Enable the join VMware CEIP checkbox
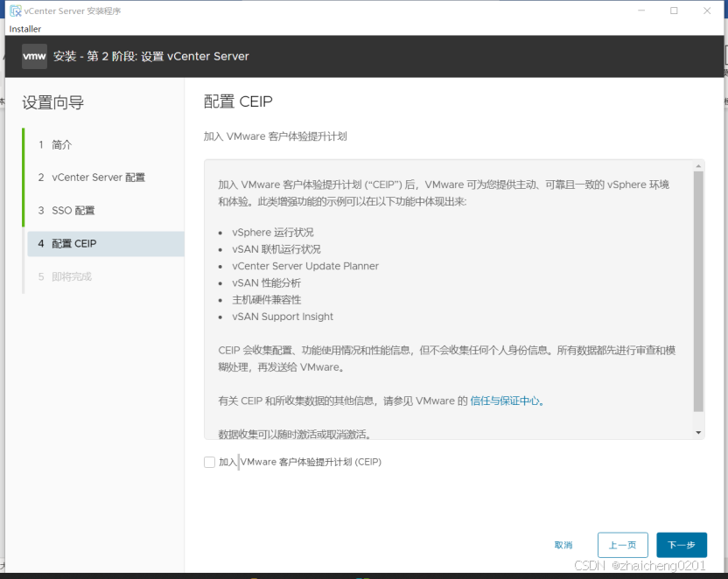Viewport: 728px width, 579px height. 209,462
